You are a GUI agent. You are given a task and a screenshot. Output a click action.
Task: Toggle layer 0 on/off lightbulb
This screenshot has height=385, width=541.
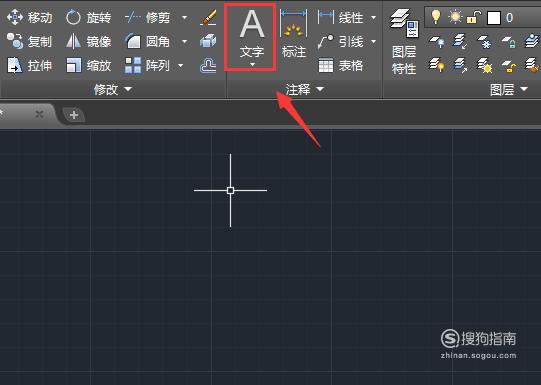[436, 17]
